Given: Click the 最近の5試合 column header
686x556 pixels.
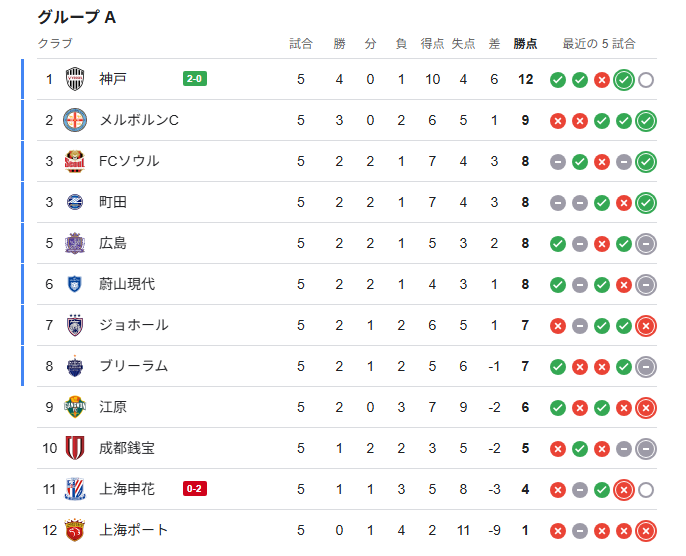Looking at the screenshot, I should tap(599, 44).
